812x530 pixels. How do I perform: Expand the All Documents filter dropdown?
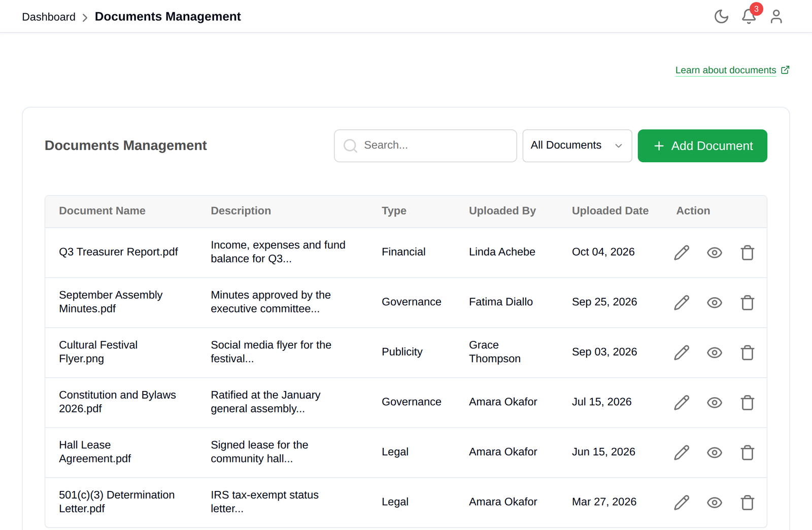point(577,146)
